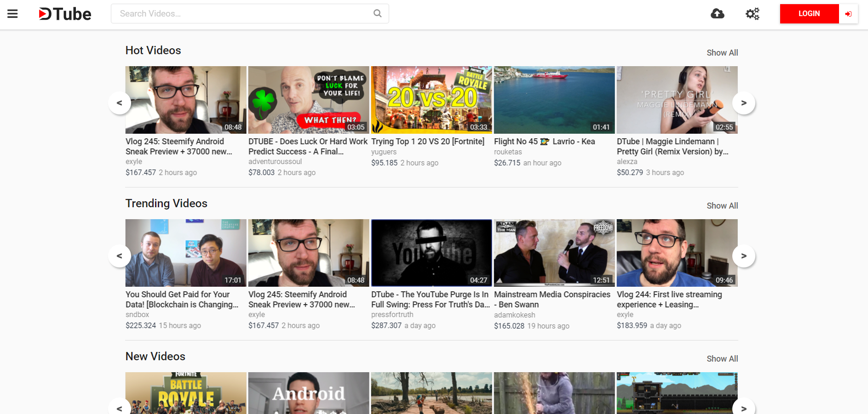Visit channel yuguers

tap(384, 152)
